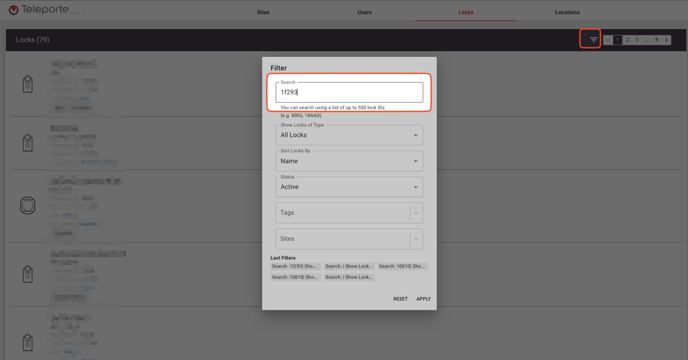Expand the Show Locks of Type dropdown
688x360 pixels.
[x=349, y=135]
